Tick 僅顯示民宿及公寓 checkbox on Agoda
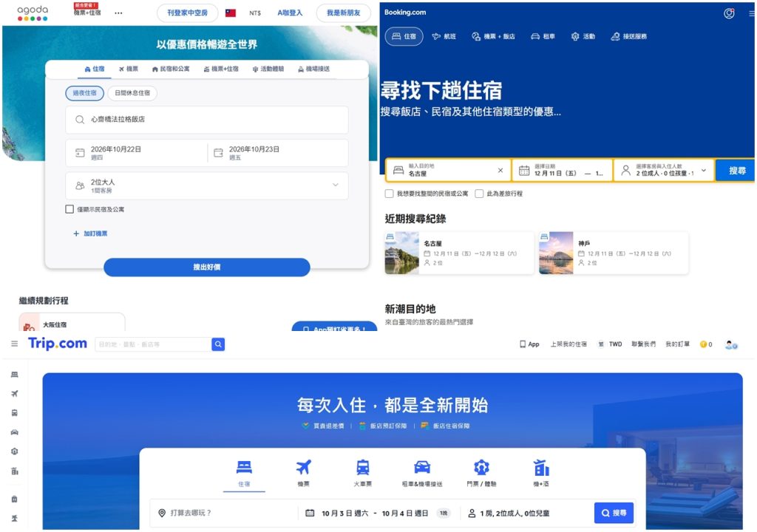The height and width of the screenshot is (532, 757). click(69, 209)
